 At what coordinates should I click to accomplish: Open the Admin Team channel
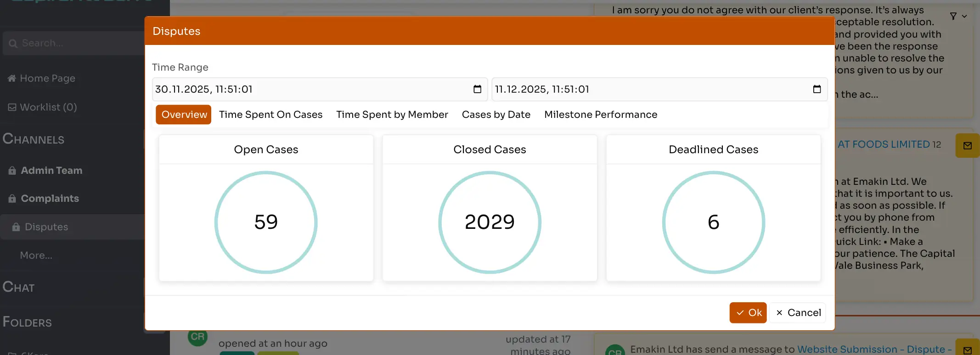(51, 171)
